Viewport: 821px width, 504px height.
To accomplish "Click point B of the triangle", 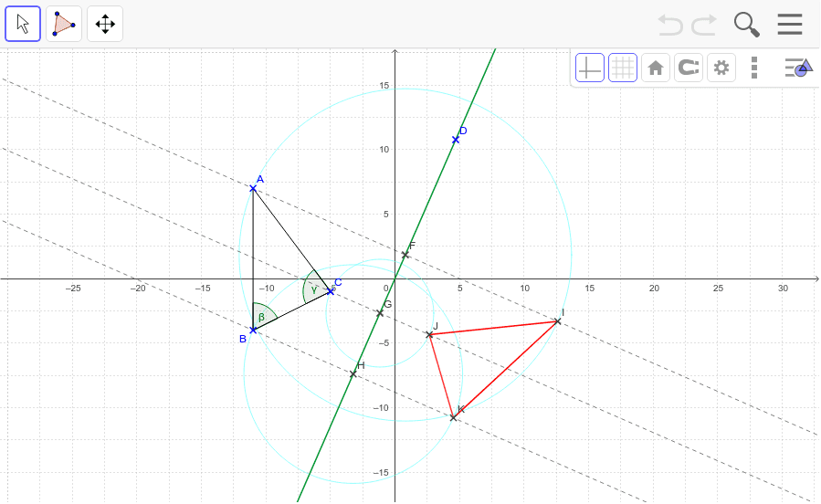I will click(x=253, y=331).
